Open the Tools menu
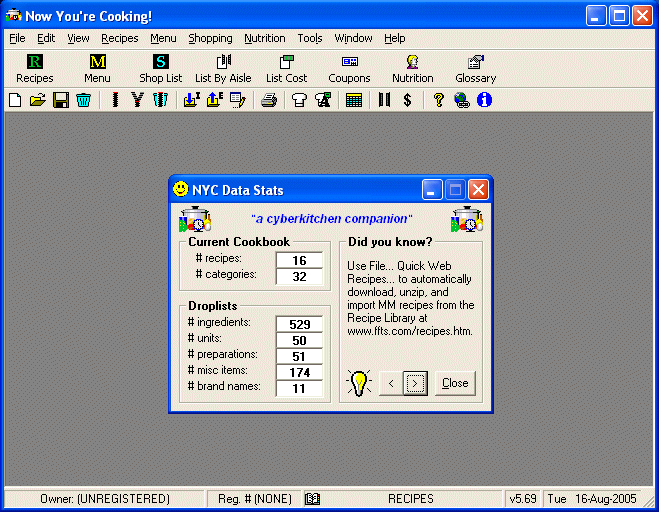The image size is (659, 512). [310, 38]
